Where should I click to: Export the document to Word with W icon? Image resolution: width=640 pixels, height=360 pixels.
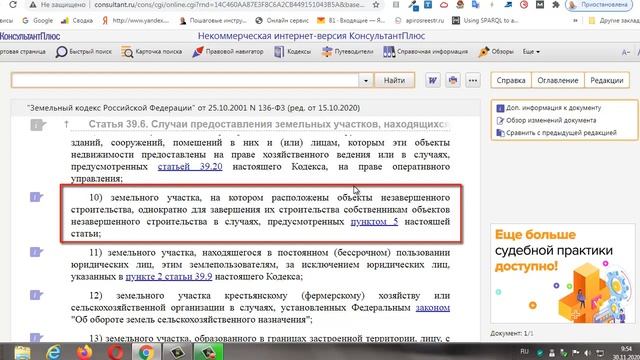coord(433,80)
